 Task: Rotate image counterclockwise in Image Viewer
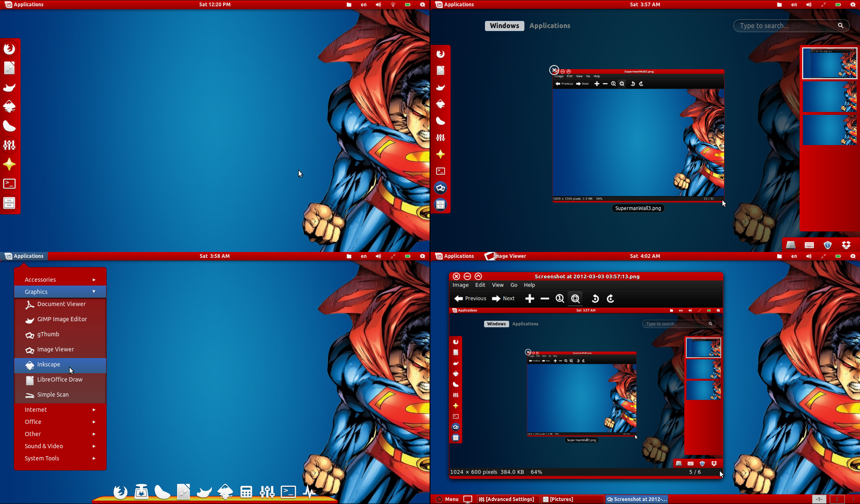pyautogui.click(x=595, y=299)
